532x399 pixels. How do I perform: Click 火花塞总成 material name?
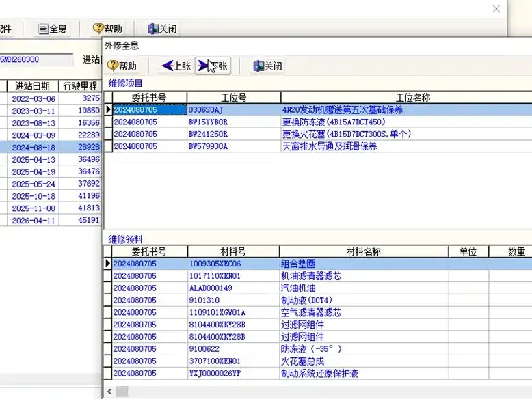point(302,361)
